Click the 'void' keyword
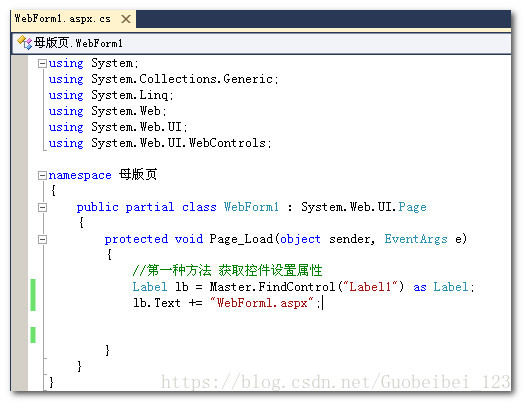 tap(189, 239)
